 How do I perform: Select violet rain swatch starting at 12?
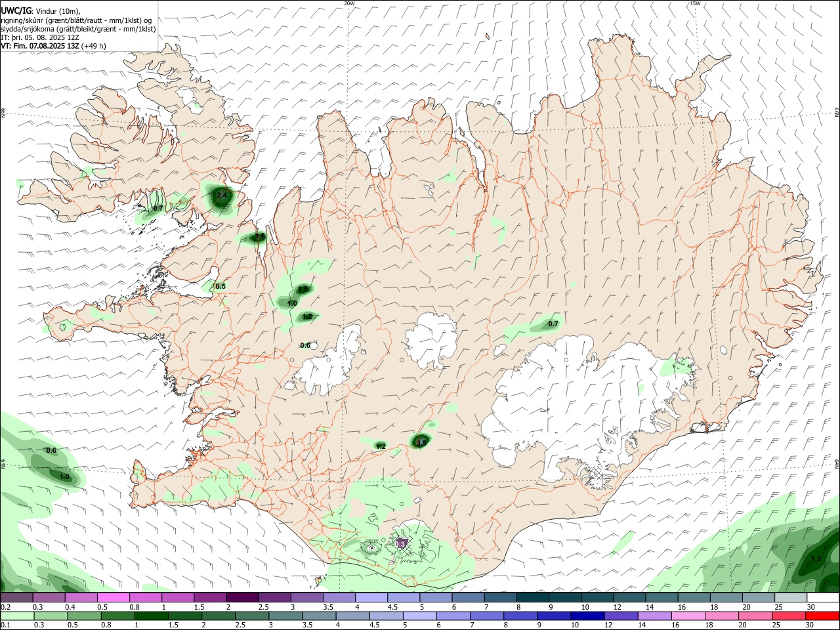pyautogui.click(x=621, y=616)
